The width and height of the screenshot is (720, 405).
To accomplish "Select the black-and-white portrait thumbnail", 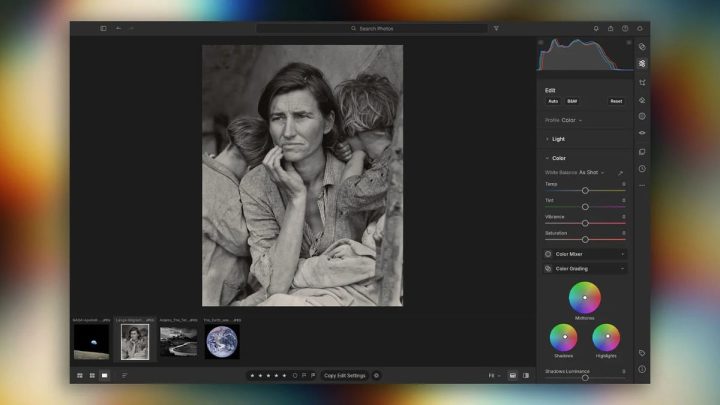I will click(135, 342).
